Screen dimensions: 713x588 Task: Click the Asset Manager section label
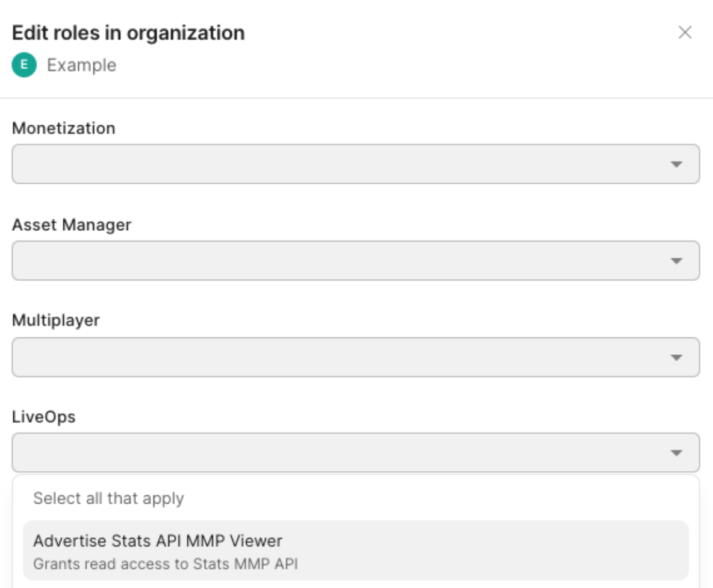pos(72,225)
